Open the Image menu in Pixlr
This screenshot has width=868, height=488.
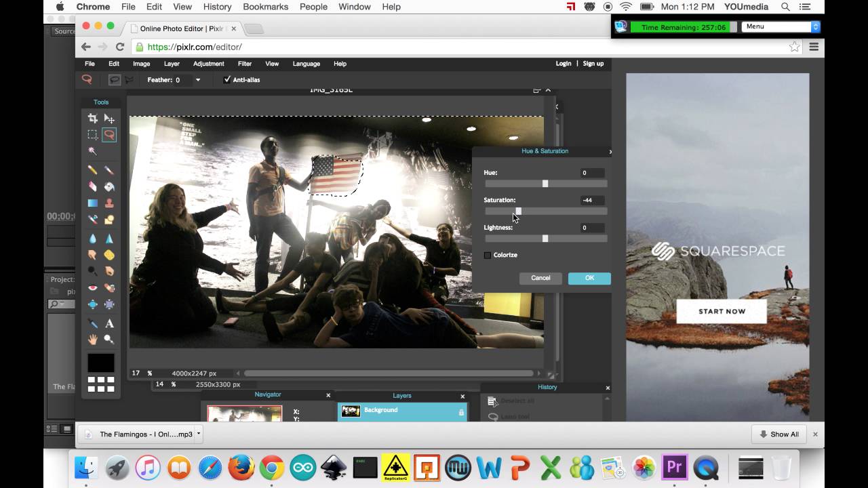pos(141,64)
